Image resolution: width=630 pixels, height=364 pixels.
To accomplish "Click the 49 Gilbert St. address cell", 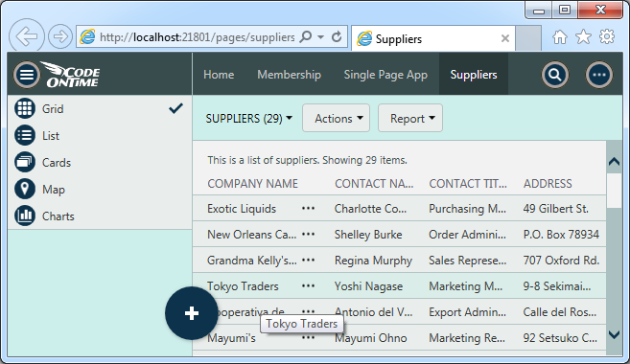I will (x=555, y=209).
